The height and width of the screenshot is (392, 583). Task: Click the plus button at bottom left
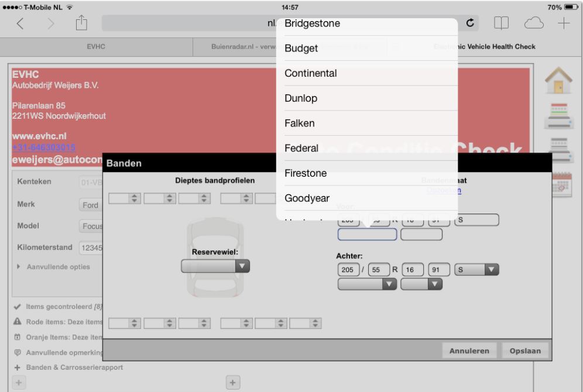pyautogui.click(x=19, y=382)
